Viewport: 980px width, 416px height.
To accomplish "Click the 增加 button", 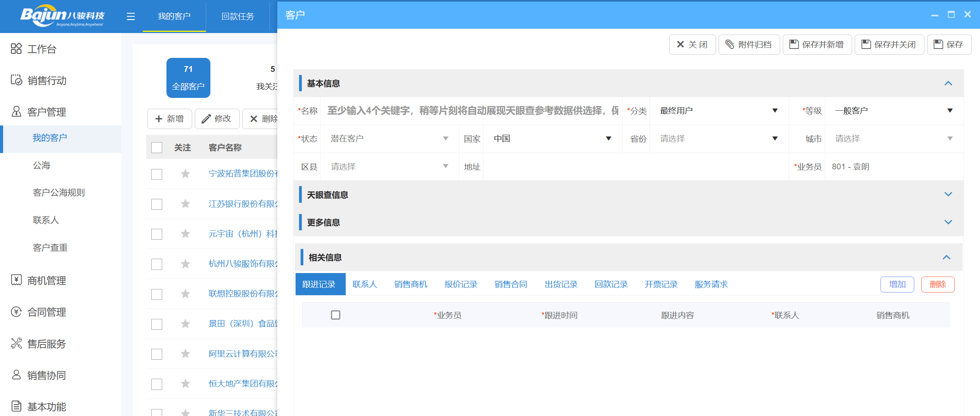I will pos(897,284).
